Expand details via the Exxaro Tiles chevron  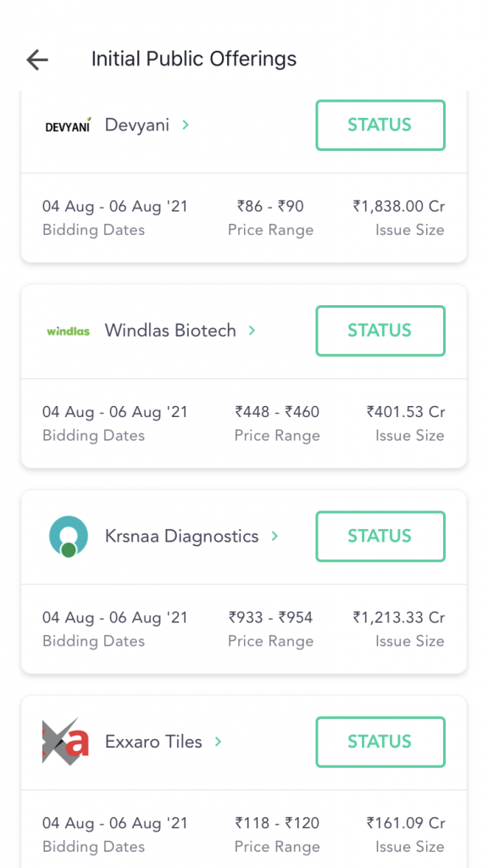coord(218,742)
